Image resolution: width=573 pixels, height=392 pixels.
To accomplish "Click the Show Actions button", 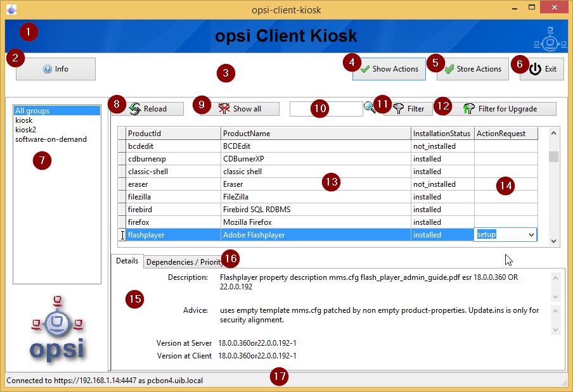I will point(389,69).
